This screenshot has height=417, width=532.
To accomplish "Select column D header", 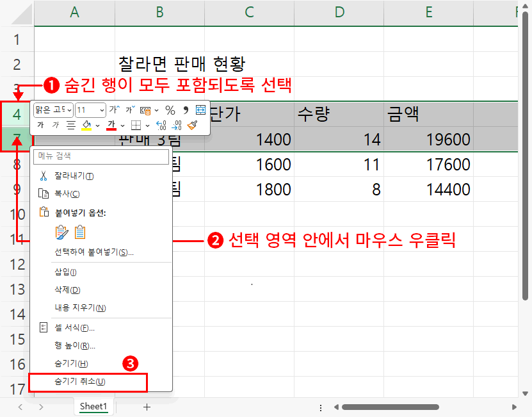I will click(x=339, y=13).
